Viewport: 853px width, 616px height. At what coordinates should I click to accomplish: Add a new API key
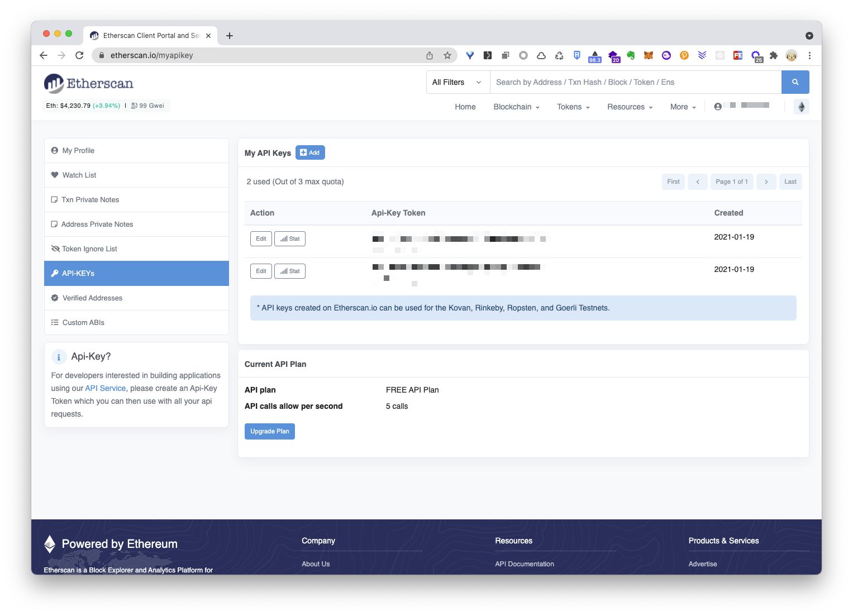pyautogui.click(x=310, y=152)
